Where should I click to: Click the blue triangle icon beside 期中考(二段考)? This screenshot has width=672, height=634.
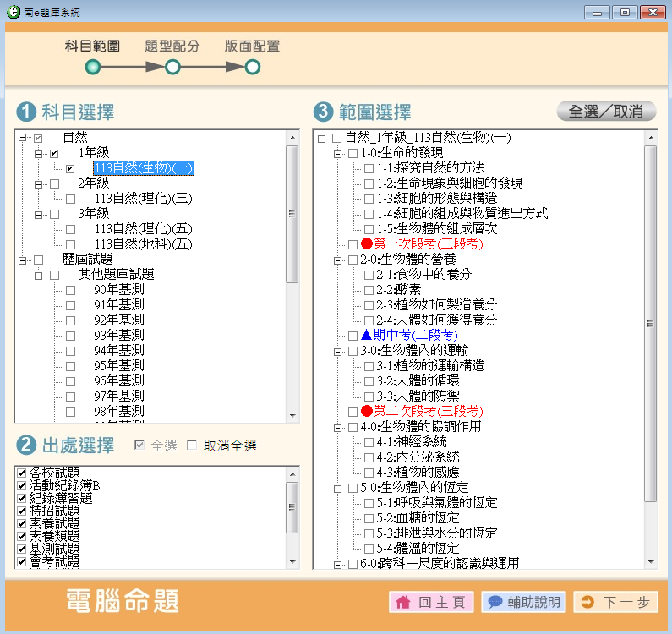click(367, 336)
